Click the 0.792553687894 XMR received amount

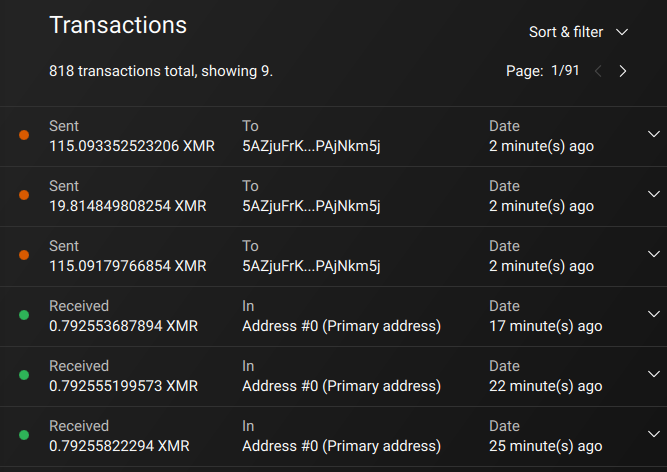tap(123, 326)
